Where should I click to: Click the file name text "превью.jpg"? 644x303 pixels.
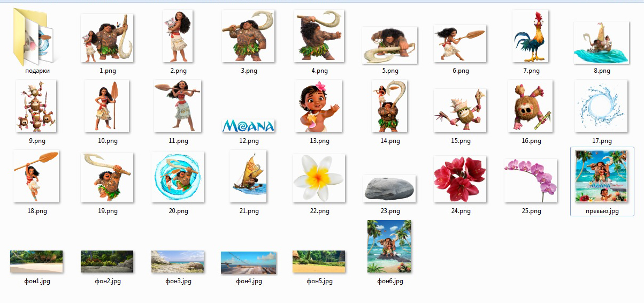click(602, 211)
